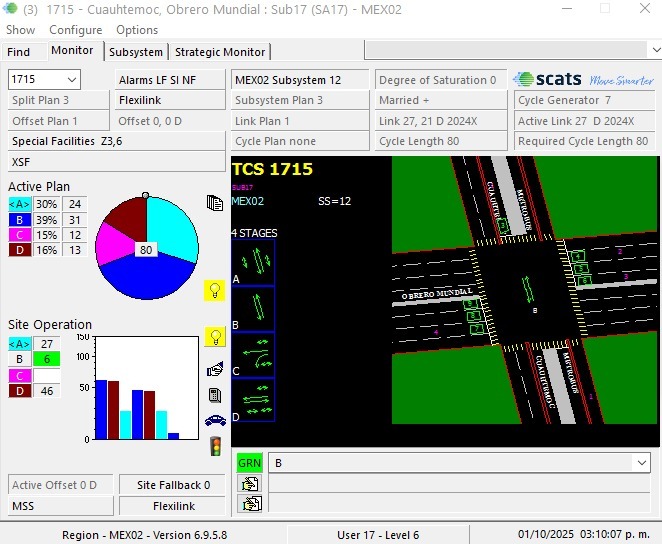662x544 pixels.
Task: Click the Subsystem Plan 3 field
Action: [300, 100]
